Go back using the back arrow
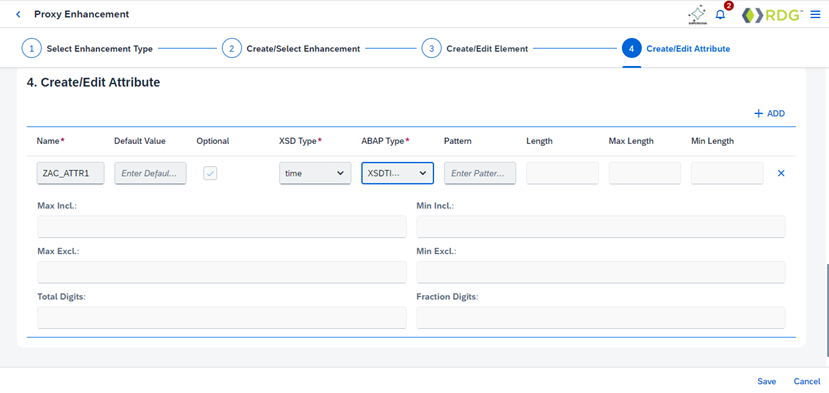The height and width of the screenshot is (393, 829). 19,14
